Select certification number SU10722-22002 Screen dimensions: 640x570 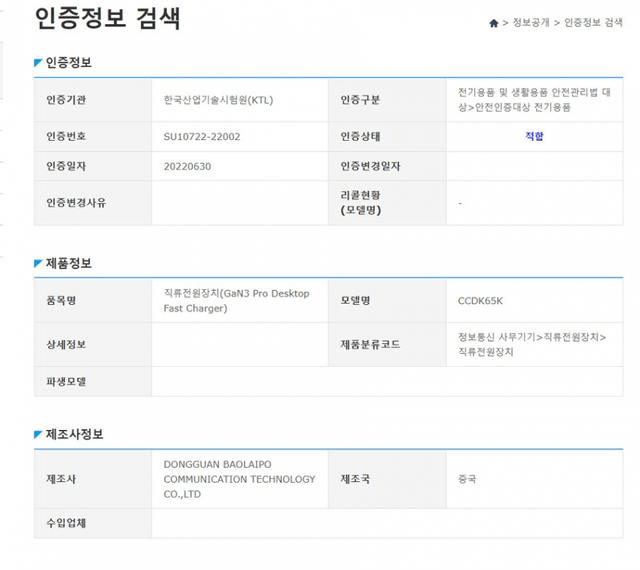point(202,136)
